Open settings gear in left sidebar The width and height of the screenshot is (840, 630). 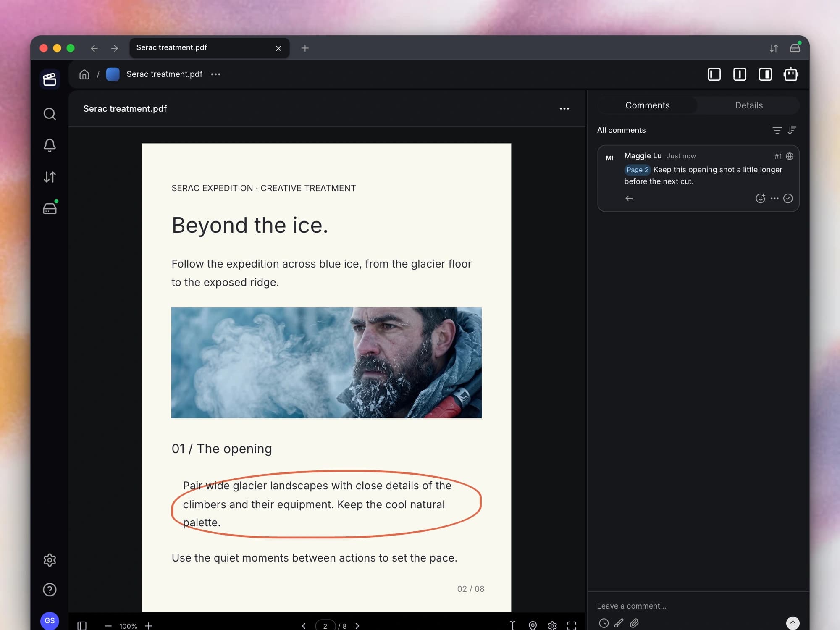point(50,560)
